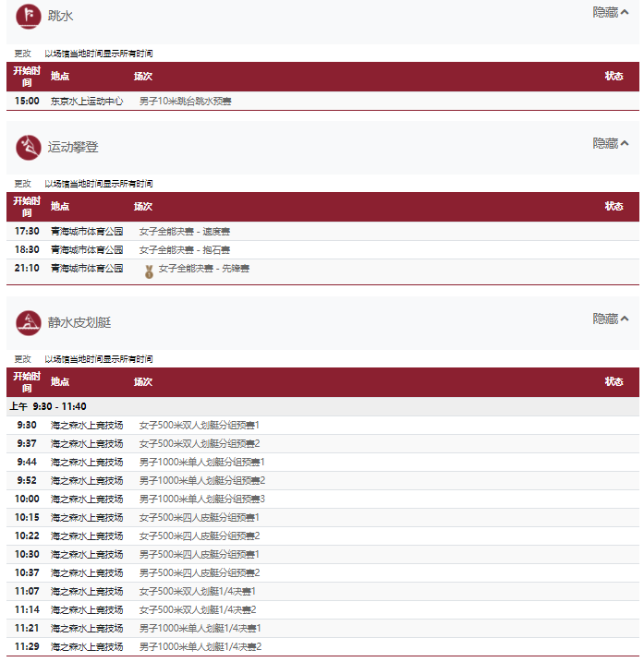Screen dimensions: 644x662
Task: Collapse the 跳水 section with 隐藏
Action: click(x=610, y=12)
